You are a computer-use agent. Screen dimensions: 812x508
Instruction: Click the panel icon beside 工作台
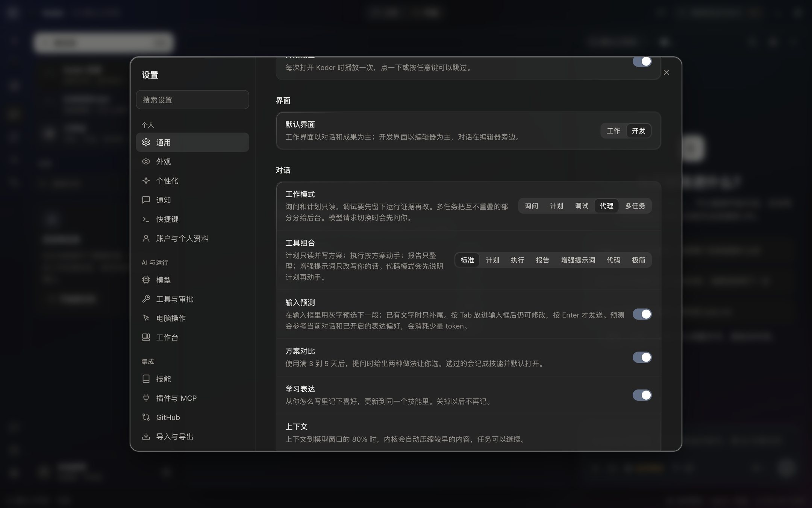coord(146,337)
